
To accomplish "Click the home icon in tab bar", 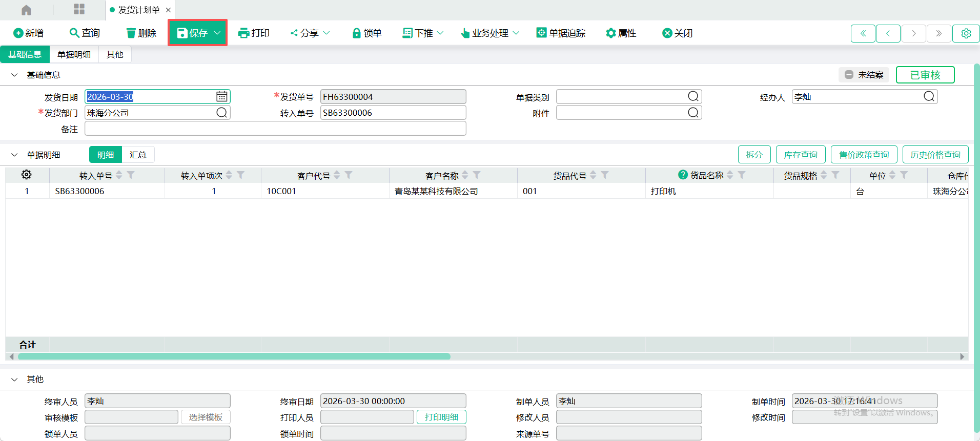I will click(x=26, y=10).
